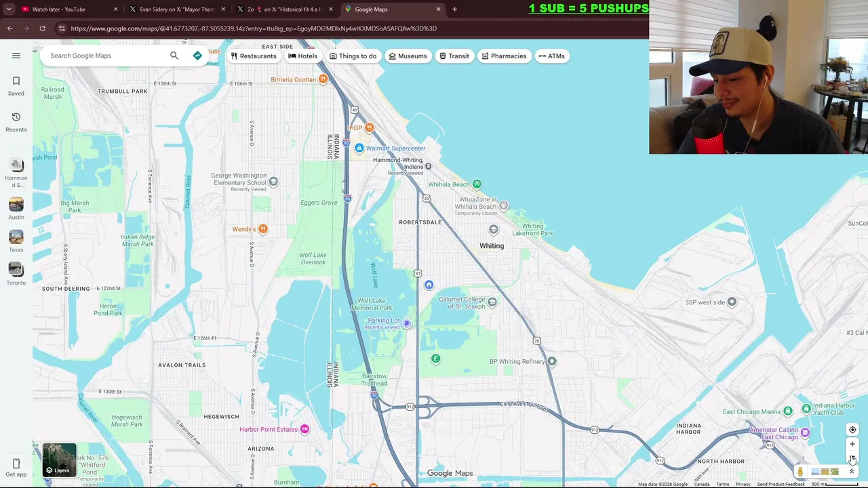Select the Wendy's pin
The width and height of the screenshot is (868, 488).
click(x=262, y=229)
